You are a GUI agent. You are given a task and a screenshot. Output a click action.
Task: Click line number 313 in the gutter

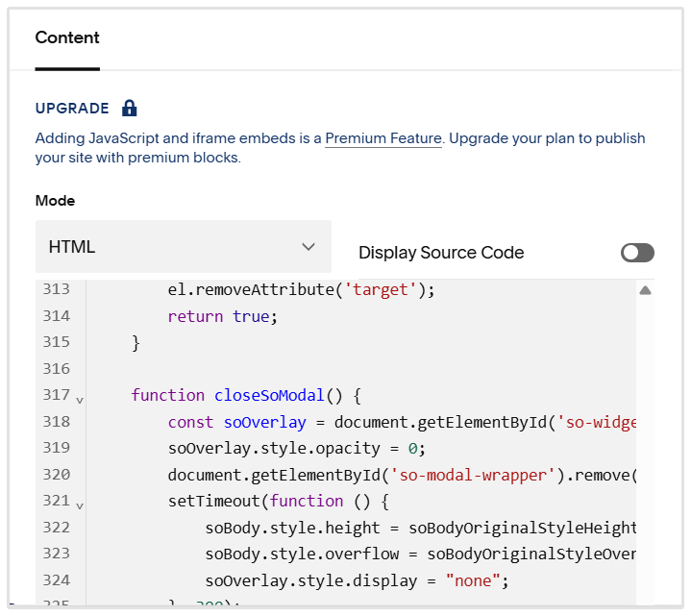pos(57,289)
